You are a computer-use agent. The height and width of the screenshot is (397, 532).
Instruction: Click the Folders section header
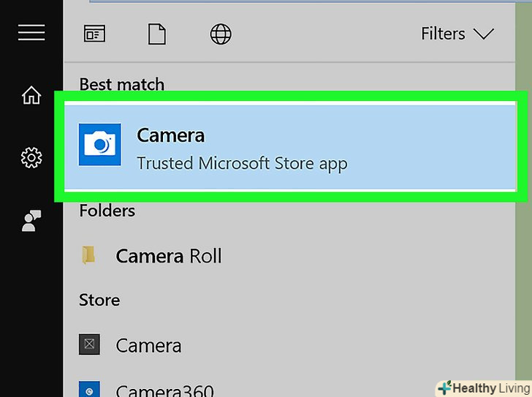pyautogui.click(x=107, y=211)
